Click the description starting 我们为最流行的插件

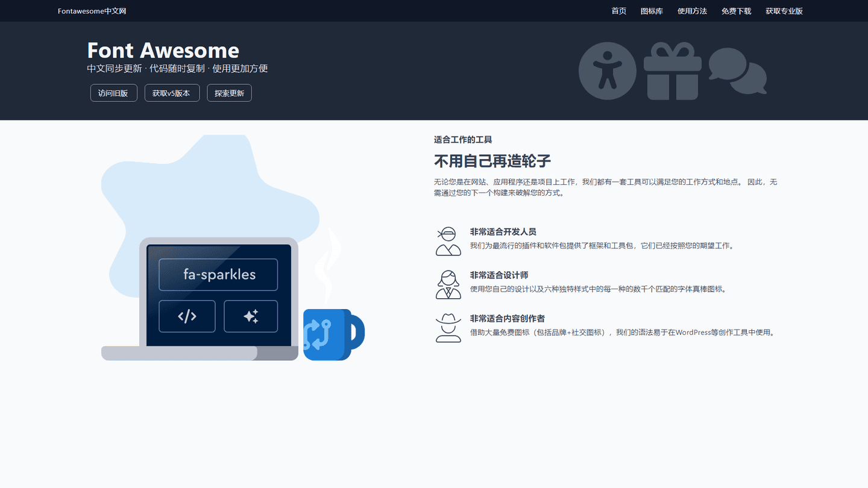(603, 246)
